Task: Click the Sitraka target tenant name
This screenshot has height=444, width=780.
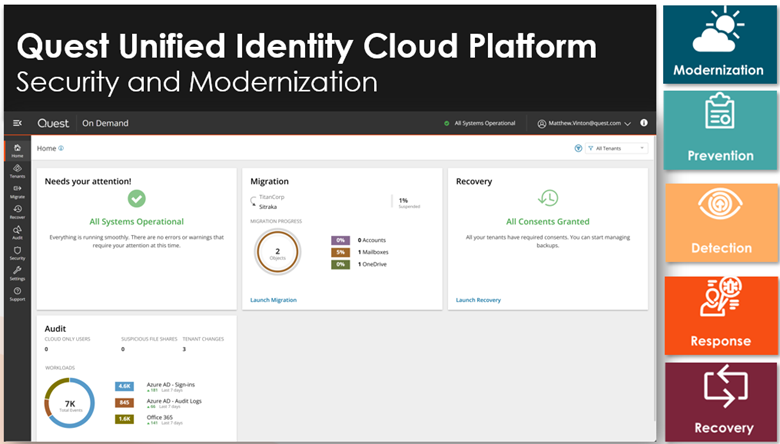Action: coord(268,206)
